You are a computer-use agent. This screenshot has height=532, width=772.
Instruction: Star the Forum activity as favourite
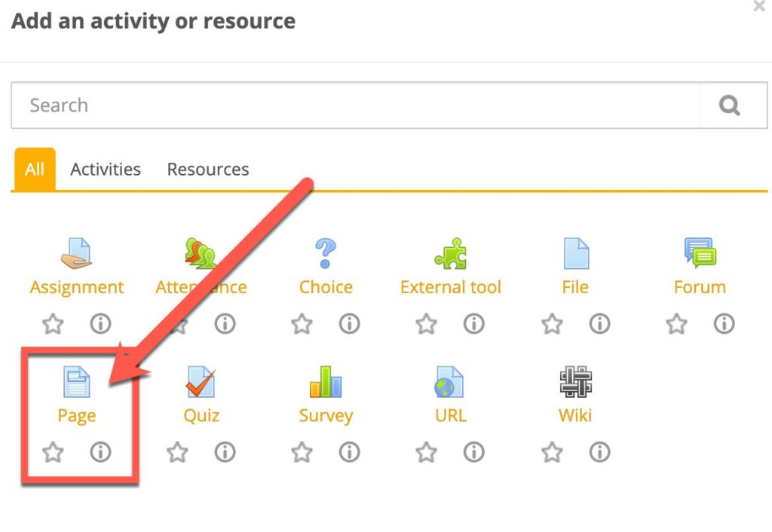[x=676, y=324]
